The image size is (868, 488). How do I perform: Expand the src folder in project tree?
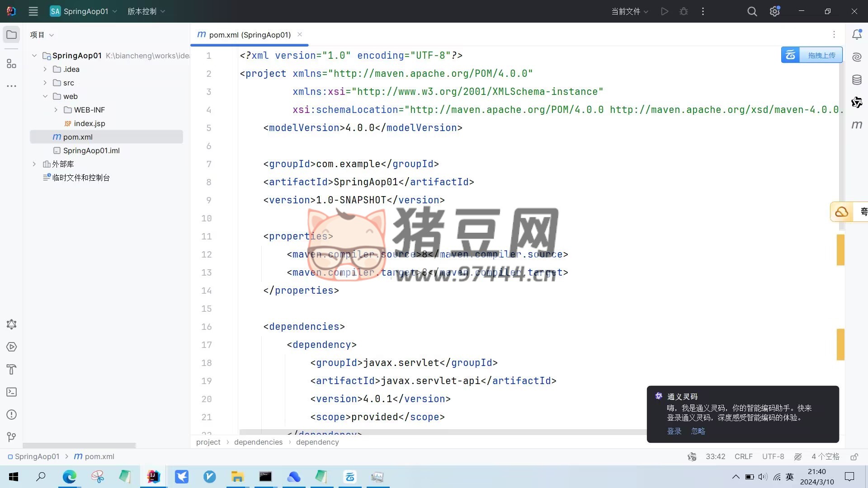pos(45,83)
